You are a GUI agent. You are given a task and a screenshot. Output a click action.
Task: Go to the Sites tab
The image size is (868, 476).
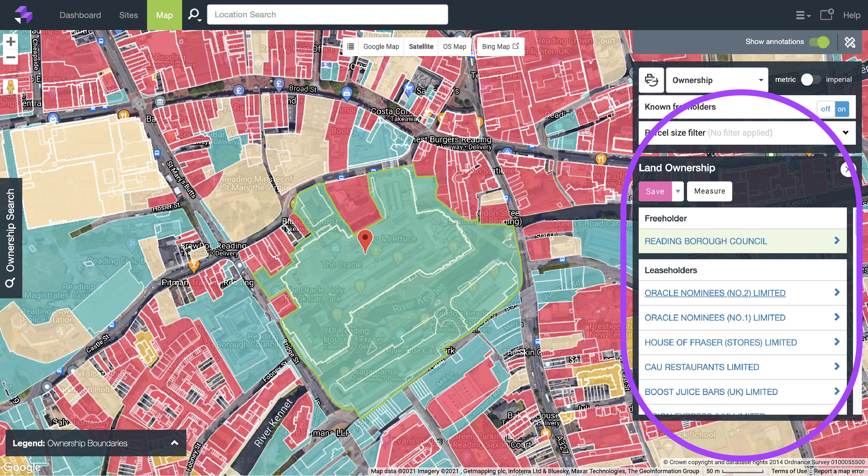[x=128, y=15]
